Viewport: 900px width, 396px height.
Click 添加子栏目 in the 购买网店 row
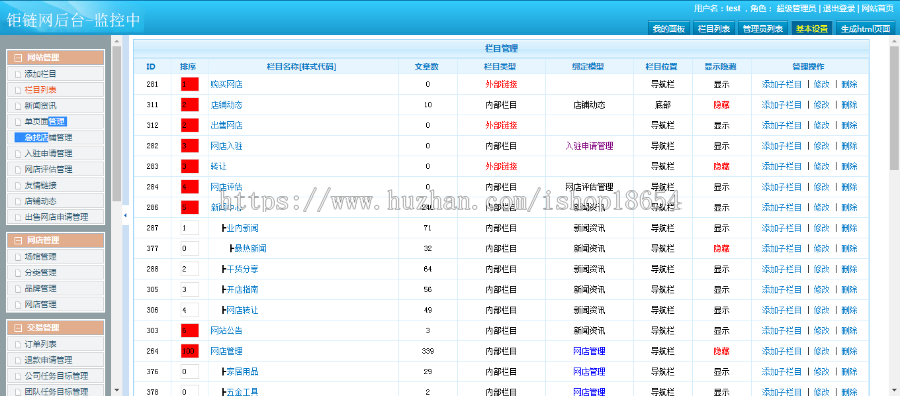pos(781,84)
